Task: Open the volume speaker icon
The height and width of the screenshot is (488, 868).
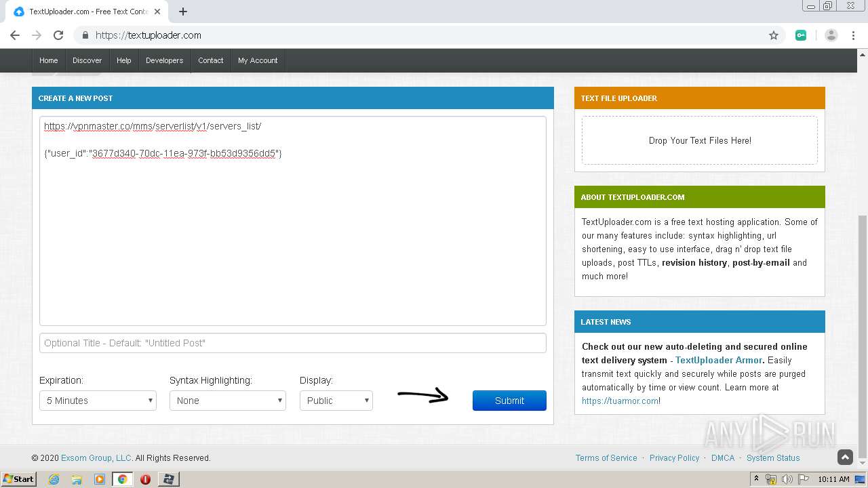Action: pos(787,479)
